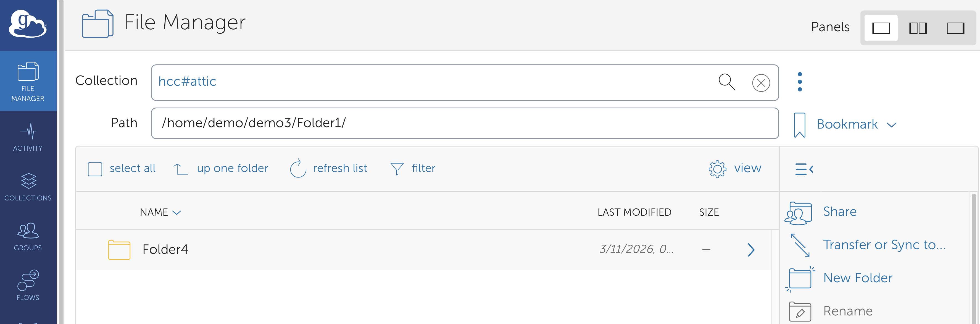The width and height of the screenshot is (980, 324).
Task: Open view settings gear
Action: pyautogui.click(x=717, y=169)
